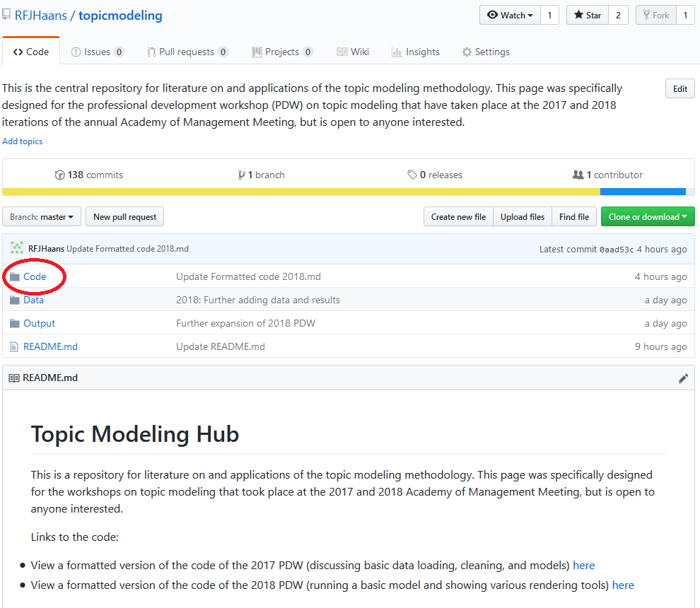700x608 pixels.
Task: Open commit '2018: Further adding data and results'
Action: pyautogui.click(x=258, y=300)
